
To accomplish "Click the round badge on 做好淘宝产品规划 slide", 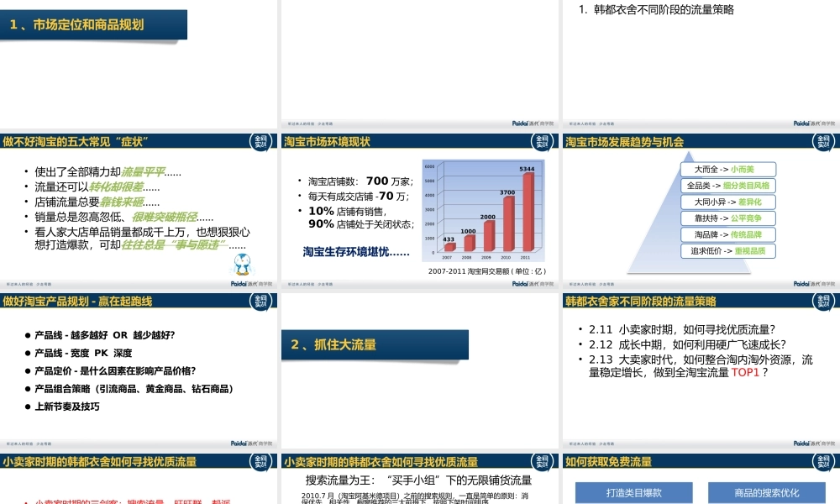I will (x=262, y=302).
